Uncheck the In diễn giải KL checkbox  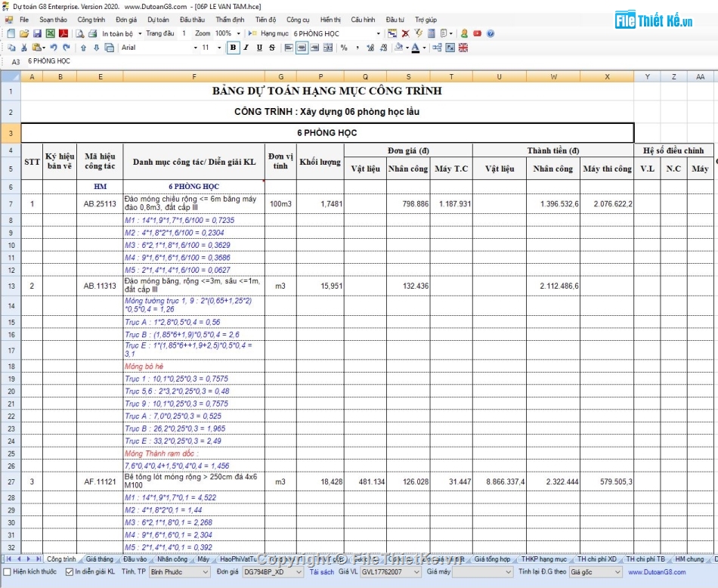69,572
